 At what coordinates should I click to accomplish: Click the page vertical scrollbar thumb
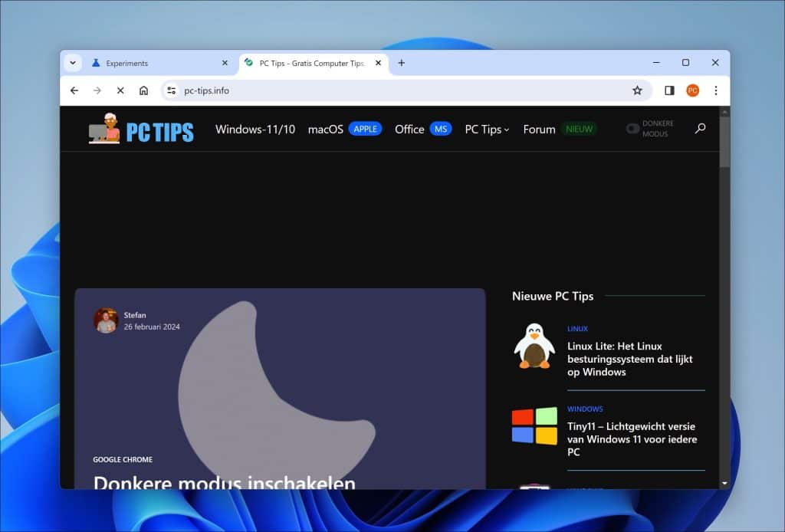[x=724, y=143]
